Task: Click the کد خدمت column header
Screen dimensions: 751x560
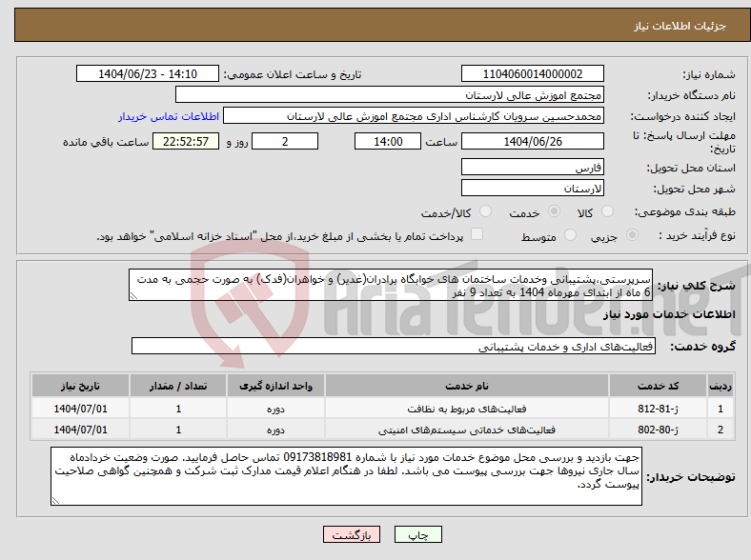Action: (659, 386)
